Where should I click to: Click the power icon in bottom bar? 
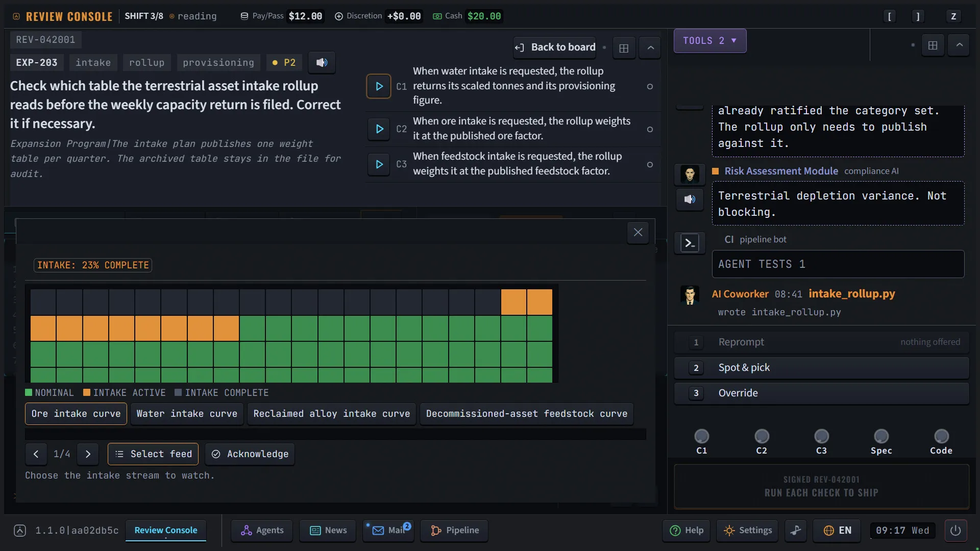tap(955, 531)
